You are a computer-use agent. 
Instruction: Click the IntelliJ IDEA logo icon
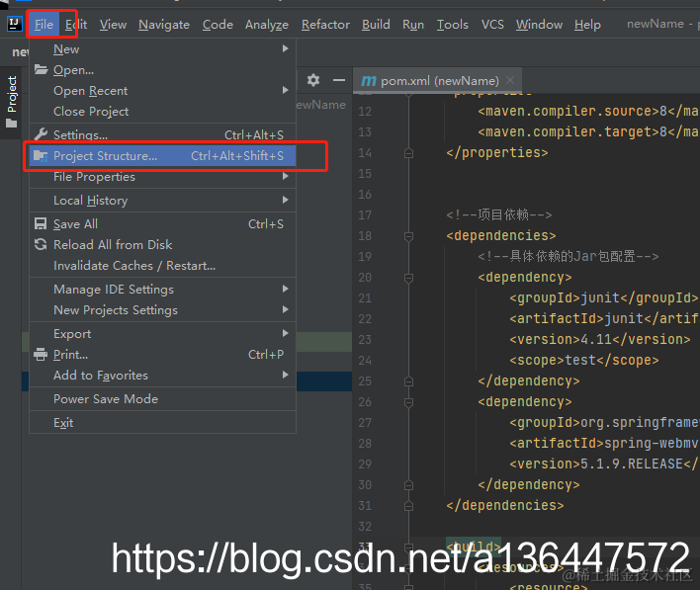coord(14,23)
